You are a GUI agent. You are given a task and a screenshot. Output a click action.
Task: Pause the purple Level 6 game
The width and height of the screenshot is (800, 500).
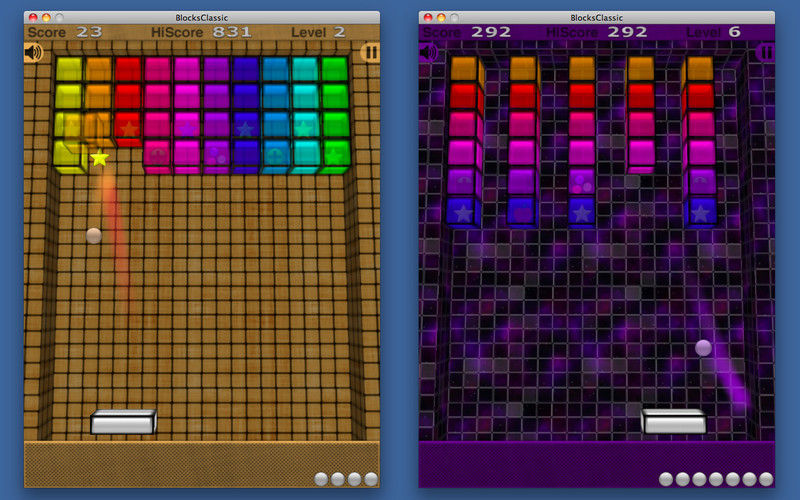[x=765, y=53]
